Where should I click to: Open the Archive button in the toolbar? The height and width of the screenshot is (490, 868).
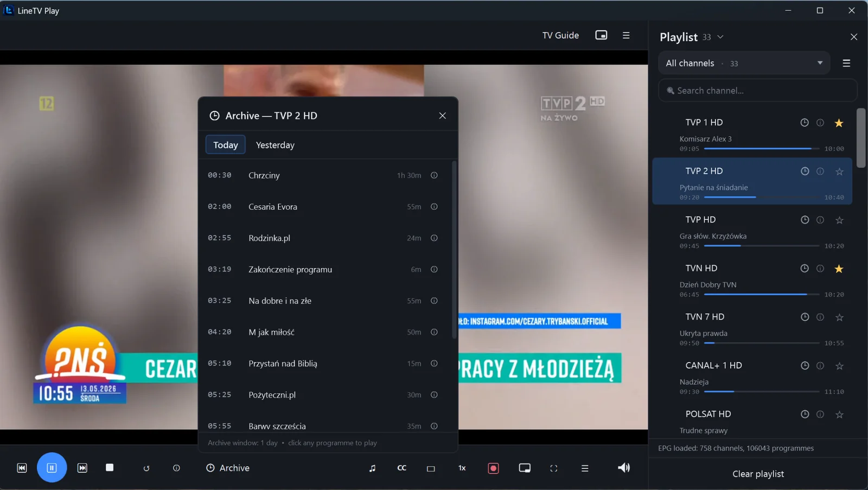pyautogui.click(x=228, y=468)
